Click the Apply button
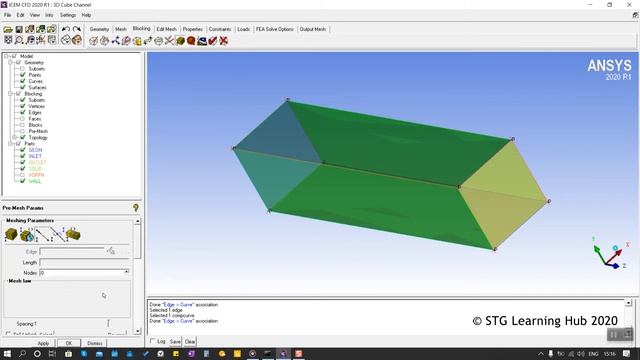The width and height of the screenshot is (640, 360). pyautogui.click(x=43, y=343)
